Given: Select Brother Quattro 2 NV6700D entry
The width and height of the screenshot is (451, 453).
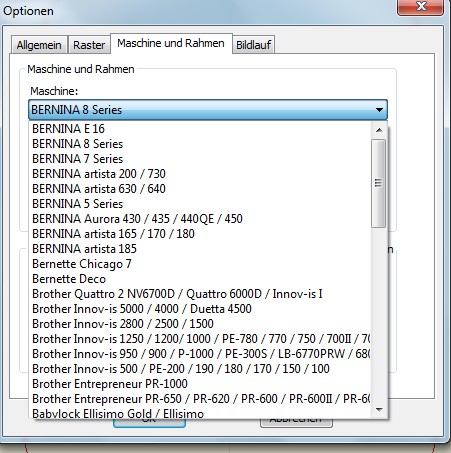Looking at the screenshot, I should tap(201, 294).
